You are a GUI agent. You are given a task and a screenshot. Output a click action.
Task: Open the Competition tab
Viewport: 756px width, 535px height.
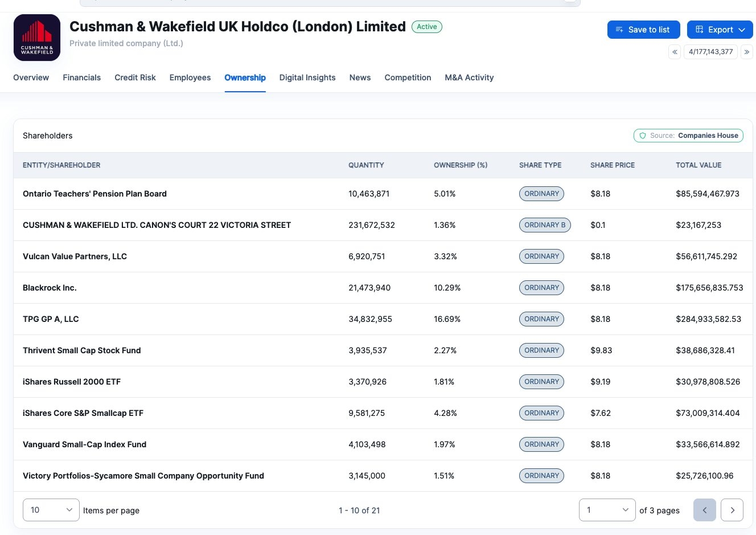click(408, 77)
